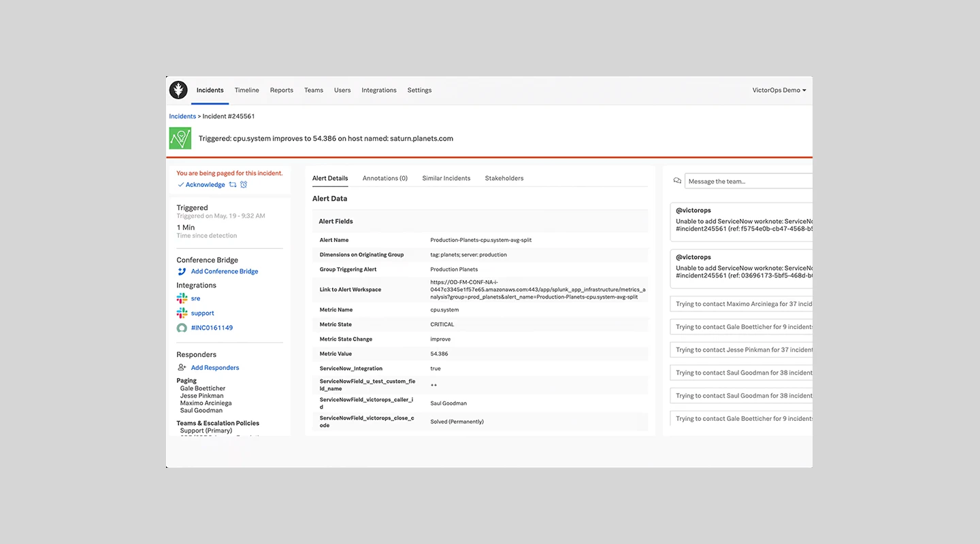Click the Add Responders link
This screenshot has width=980, height=544.
(215, 368)
